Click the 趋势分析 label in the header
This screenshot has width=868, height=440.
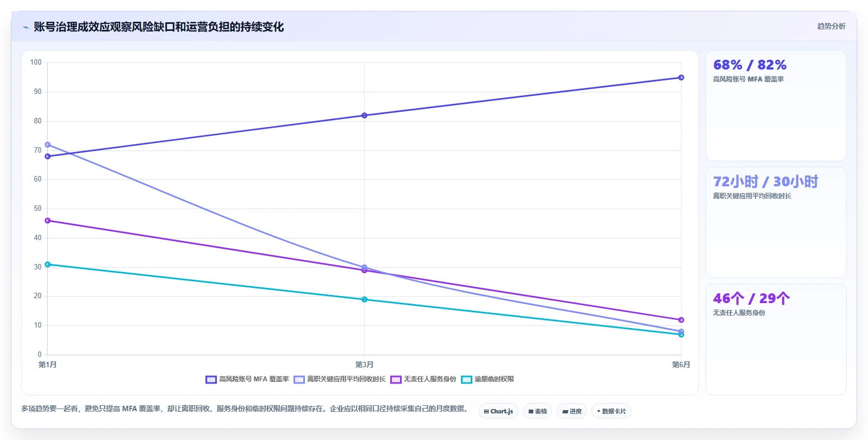click(x=831, y=26)
